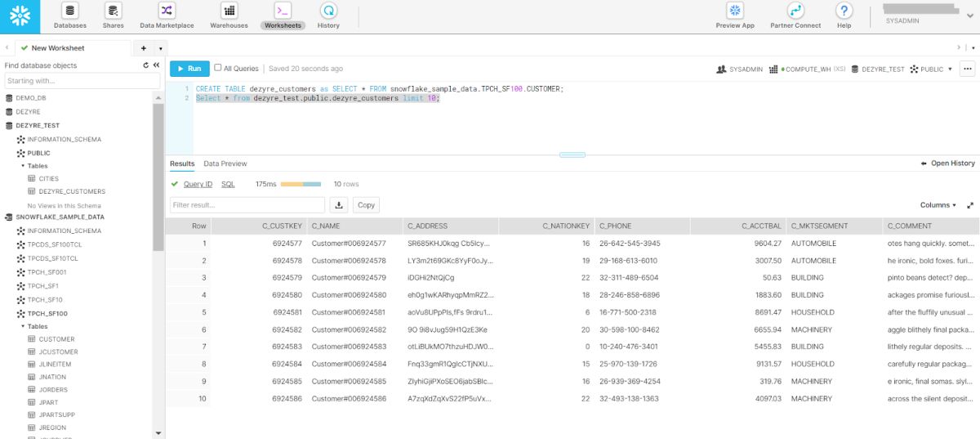Open Preview App
Image resolution: width=980 pixels, height=439 pixels.
click(x=735, y=16)
